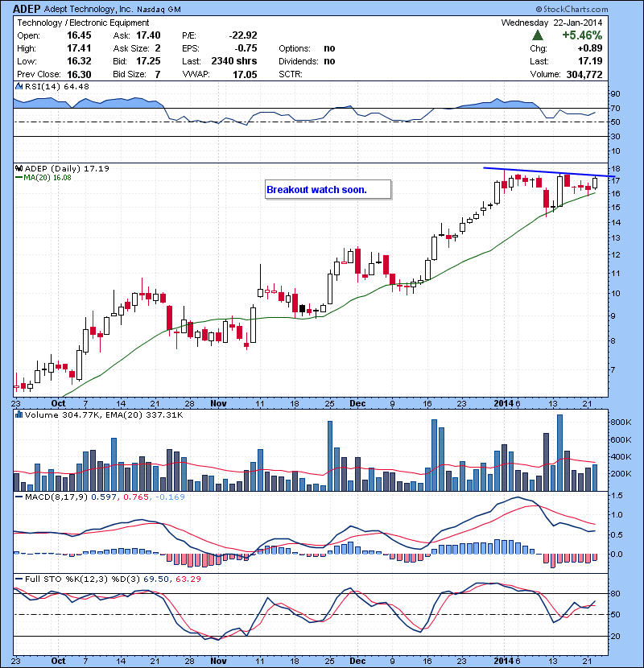Click the Volume value 304,772 in header
The height and width of the screenshot is (668, 644).
coord(584,75)
